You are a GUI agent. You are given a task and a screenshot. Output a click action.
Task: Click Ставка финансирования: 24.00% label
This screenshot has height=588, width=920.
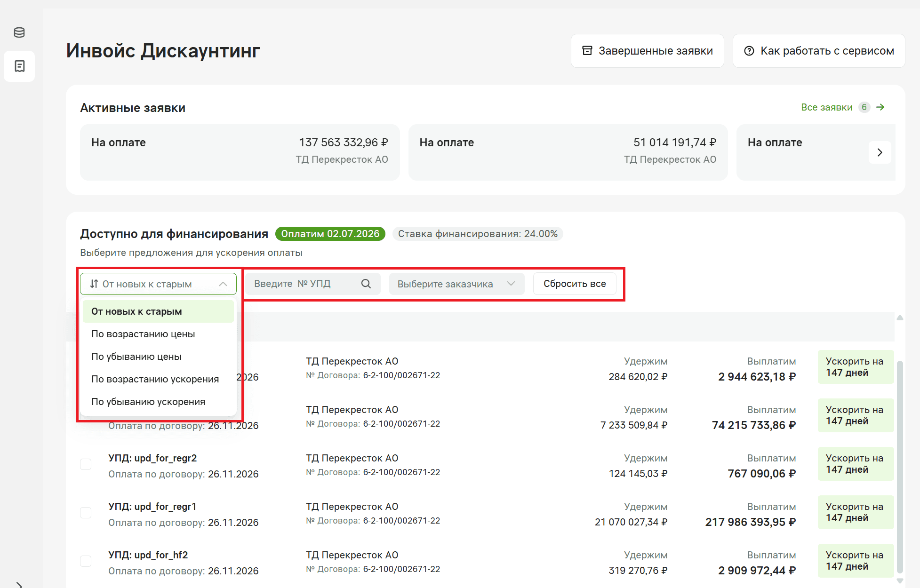coord(478,234)
